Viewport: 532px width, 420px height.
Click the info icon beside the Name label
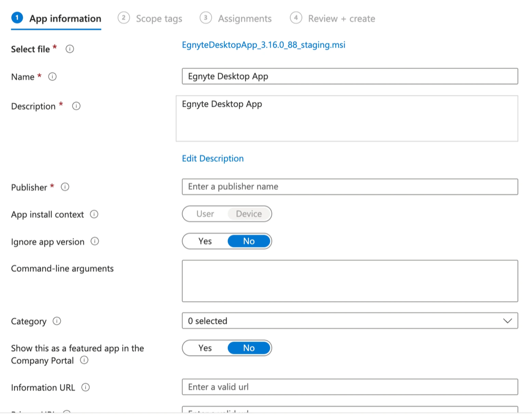[x=52, y=77]
